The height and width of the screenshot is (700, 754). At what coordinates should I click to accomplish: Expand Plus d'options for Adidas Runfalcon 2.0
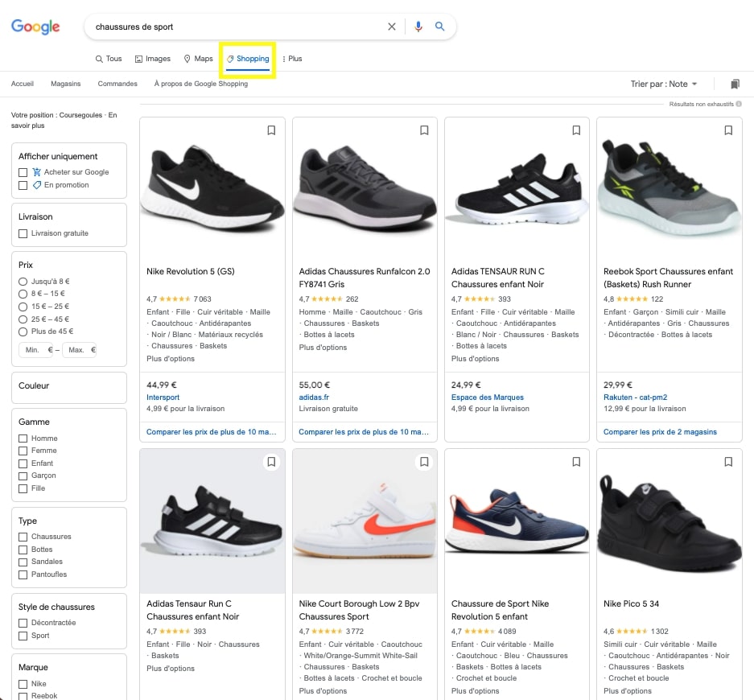(x=323, y=348)
